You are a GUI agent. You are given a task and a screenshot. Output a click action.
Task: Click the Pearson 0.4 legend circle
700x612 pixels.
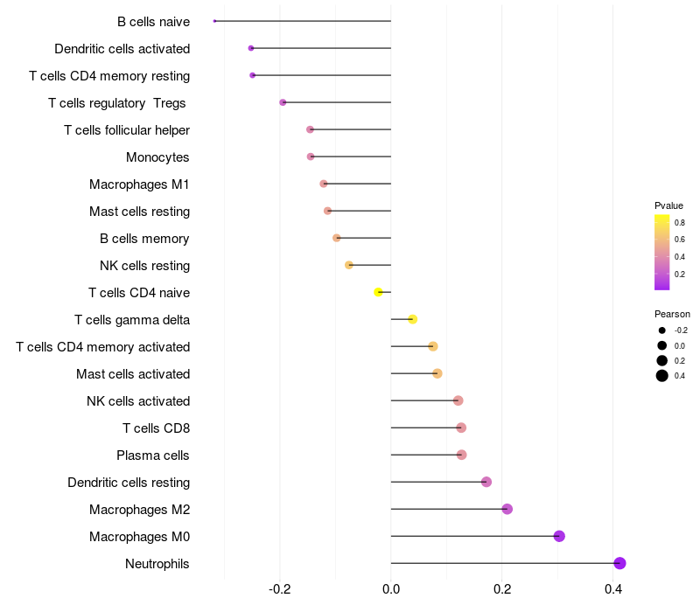(x=661, y=376)
